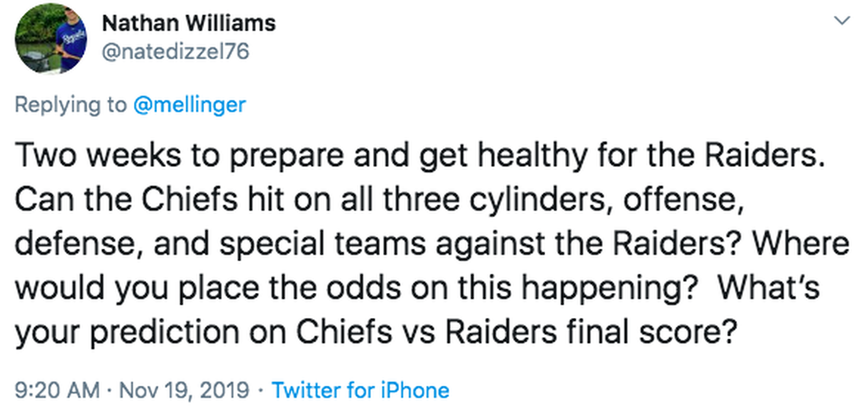Select the Nov 19, 2019 date
This screenshot has width=868, height=420.
(183, 390)
